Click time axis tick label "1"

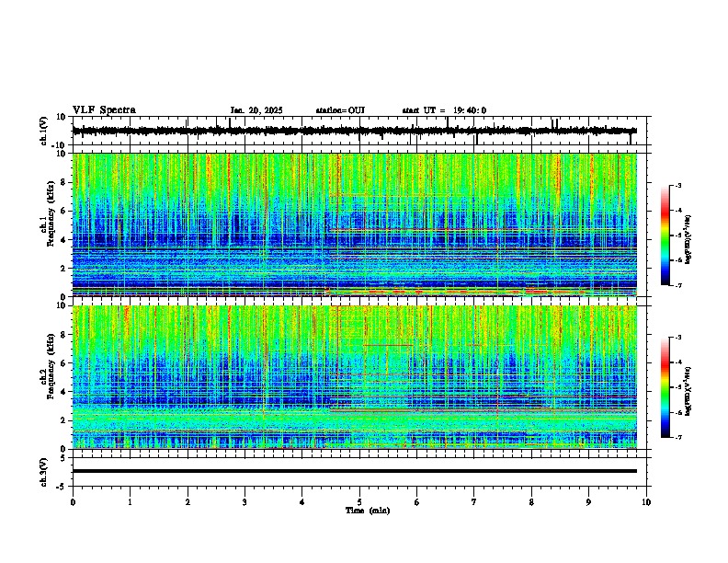click(x=130, y=502)
